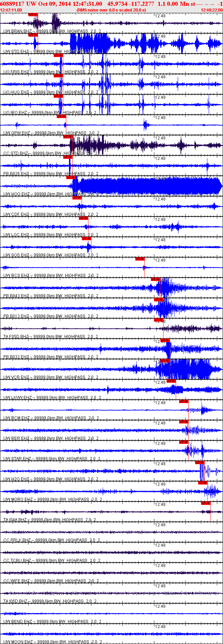Click the magnitude text 1.1 0.00 Mn
This screenshot has height=644, width=223.
(x=173, y=4)
